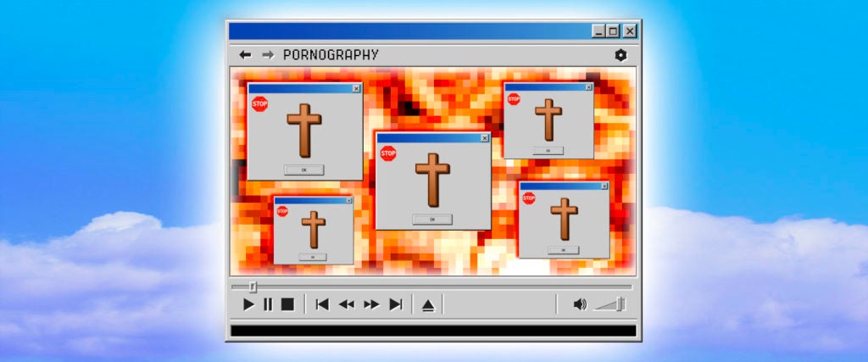Close the top-right popup dialog

coord(588,86)
